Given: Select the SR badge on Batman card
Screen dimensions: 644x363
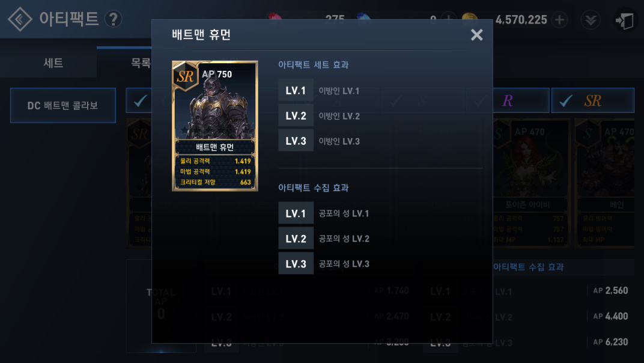Looking at the screenshot, I should pyautogui.click(x=185, y=76).
